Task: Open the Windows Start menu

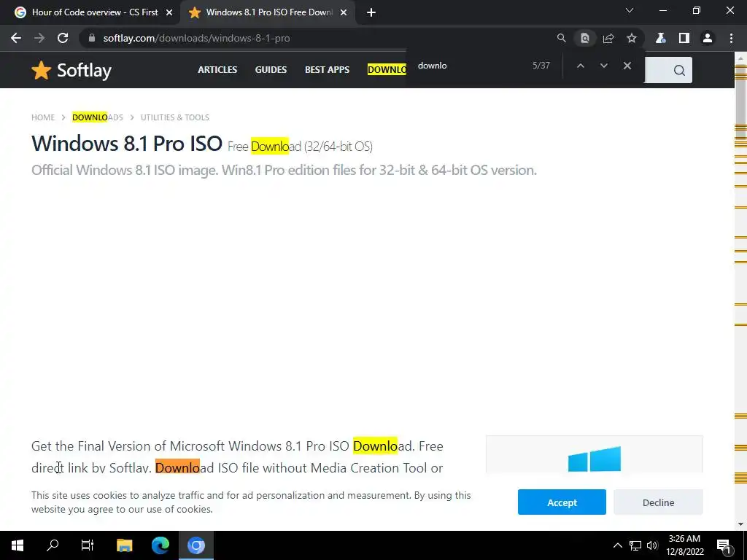Action: point(18,545)
